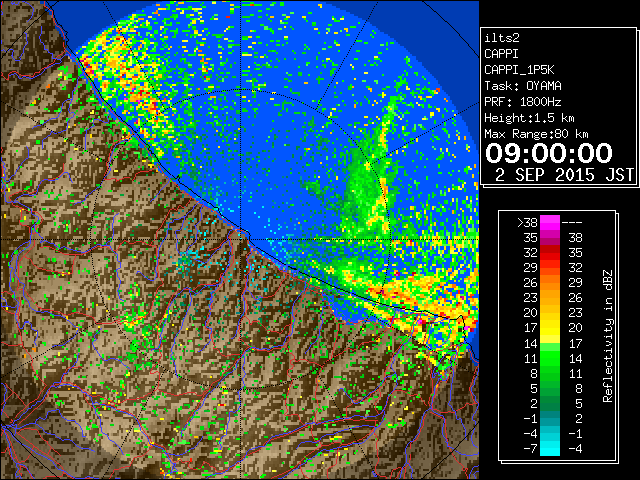Viewport: 640px width, 480px height.
Task: Click the 'PRF: 1800Hz' text
Action: 523,102
